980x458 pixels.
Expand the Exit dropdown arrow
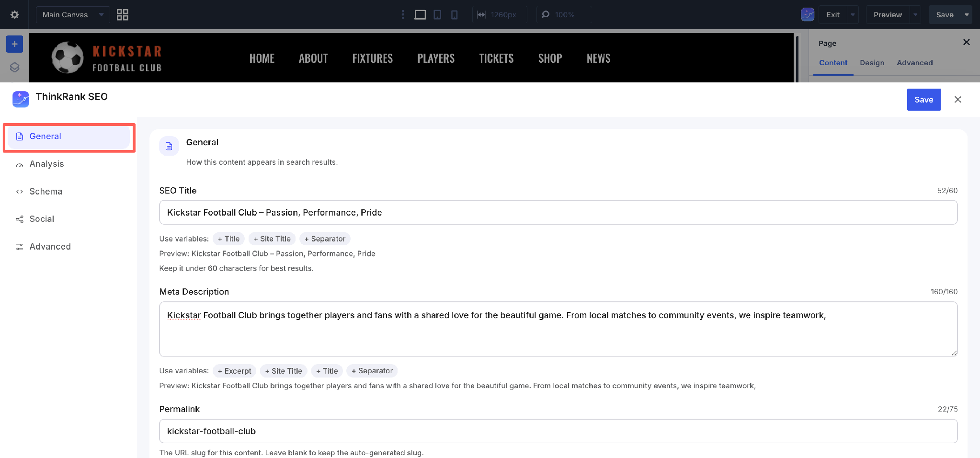point(853,15)
